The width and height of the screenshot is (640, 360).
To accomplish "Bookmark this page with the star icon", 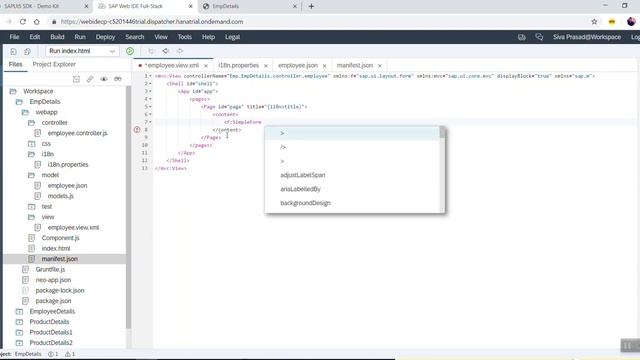I will [x=594, y=22].
